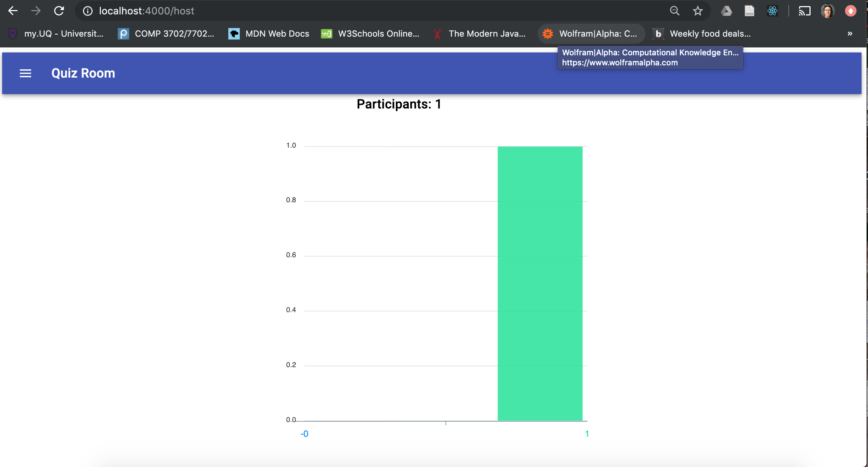Screen dimensions: 868x467
Task: Open the W3Schools Online bookmark
Action: click(370, 33)
